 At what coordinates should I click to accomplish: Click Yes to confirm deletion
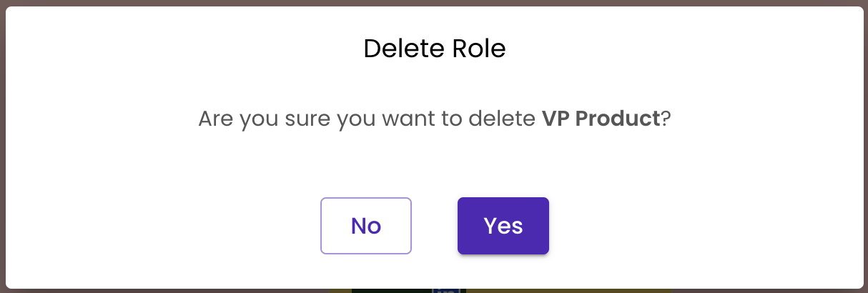tap(503, 226)
